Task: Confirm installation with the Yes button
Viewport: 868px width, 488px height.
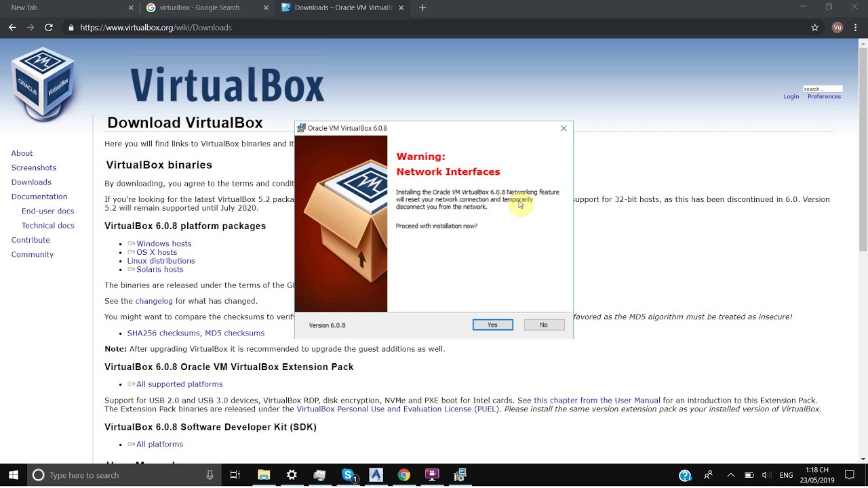Action: tap(492, 325)
